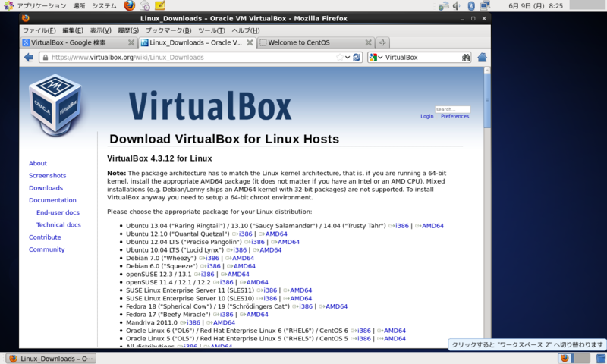Open the Documentation sidebar link
The height and width of the screenshot is (364, 607).
52,200
